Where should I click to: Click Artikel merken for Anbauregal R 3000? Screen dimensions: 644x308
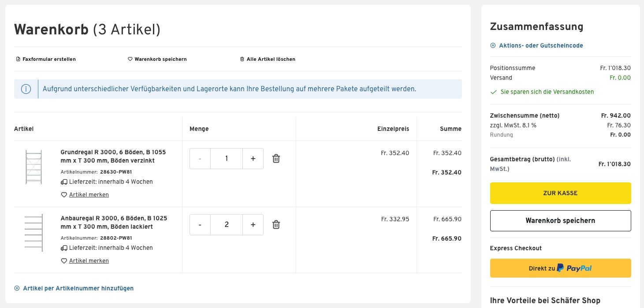click(x=89, y=261)
